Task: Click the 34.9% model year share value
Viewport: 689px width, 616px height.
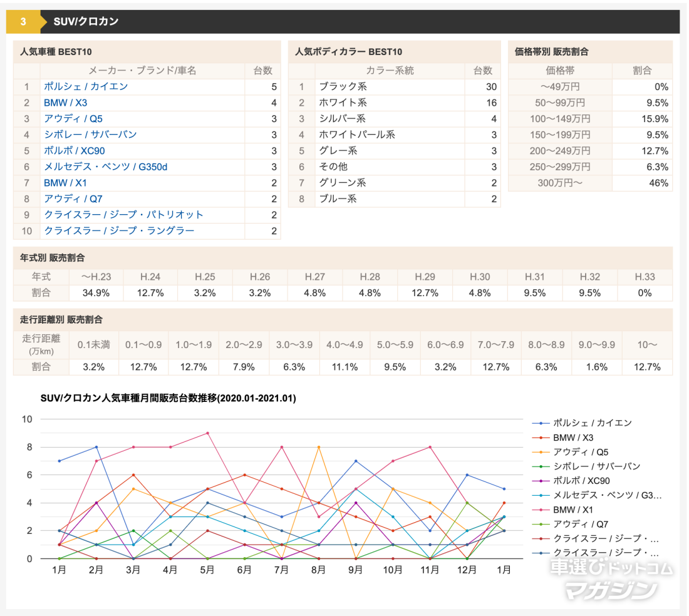Action: tap(96, 293)
